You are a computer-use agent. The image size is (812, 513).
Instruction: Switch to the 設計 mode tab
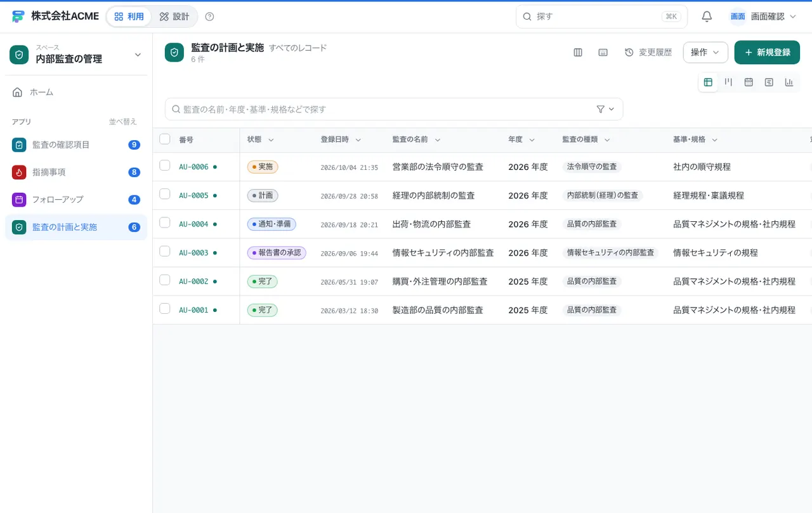pyautogui.click(x=174, y=16)
